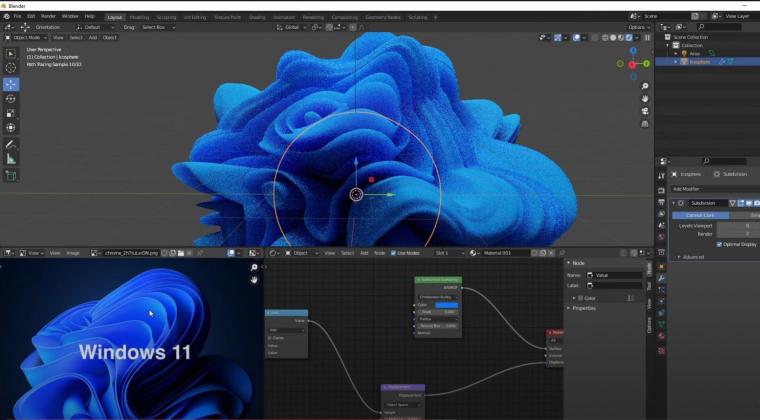The height and width of the screenshot is (420, 760).
Task: Expand the Advanced section of Subdivision modifier
Action: 691,257
